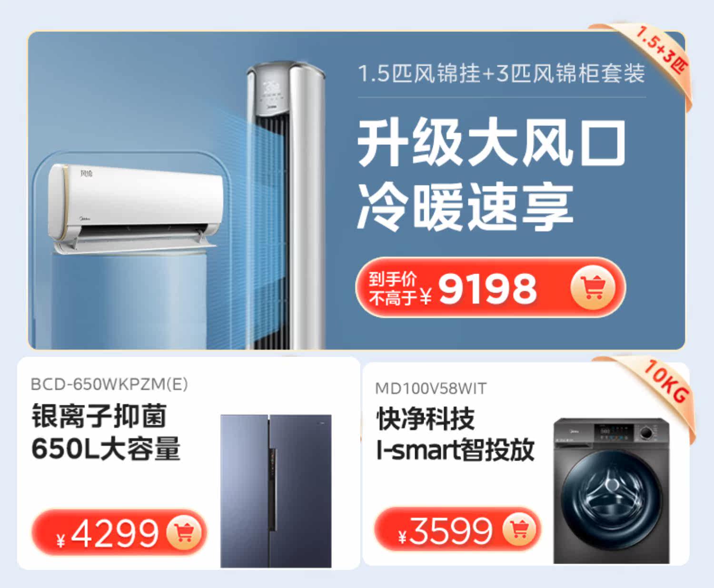Select the blue side-by-side refrigerator image
The height and width of the screenshot is (588, 714).
(276, 490)
